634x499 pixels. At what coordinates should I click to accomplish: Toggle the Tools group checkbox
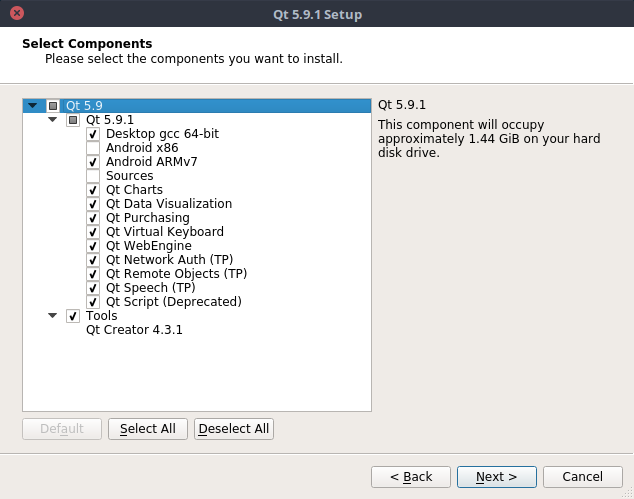(73, 316)
